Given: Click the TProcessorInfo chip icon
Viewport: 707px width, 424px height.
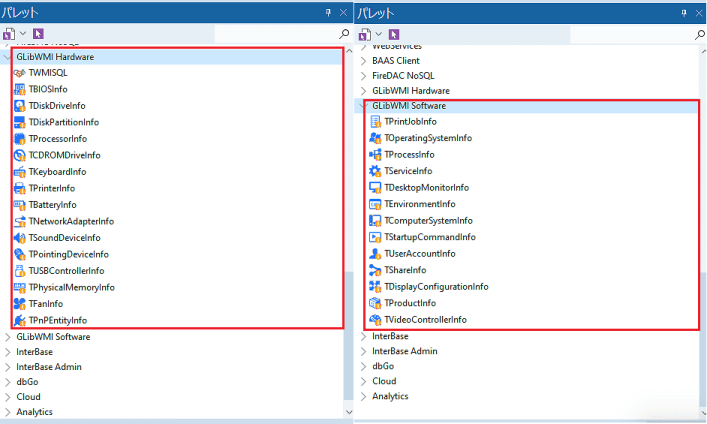Looking at the screenshot, I should pos(19,139).
